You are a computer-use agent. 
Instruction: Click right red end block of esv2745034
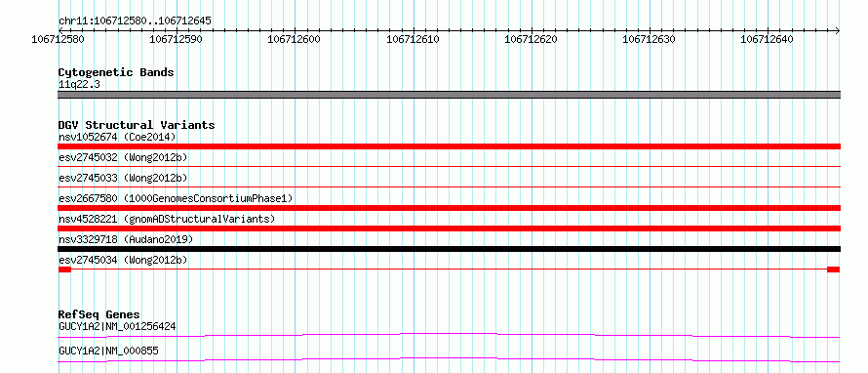[834, 269]
